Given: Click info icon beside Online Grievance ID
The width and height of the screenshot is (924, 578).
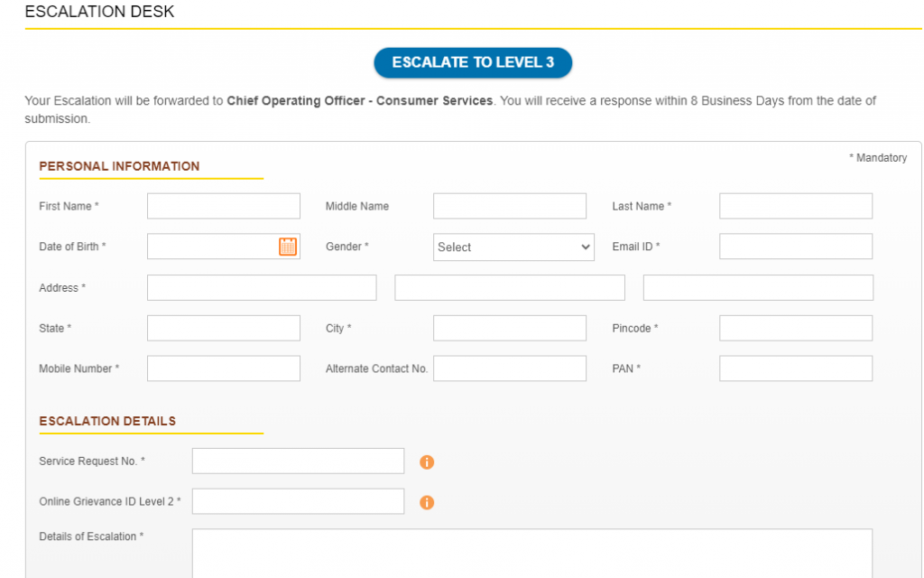Looking at the screenshot, I should coord(427,502).
